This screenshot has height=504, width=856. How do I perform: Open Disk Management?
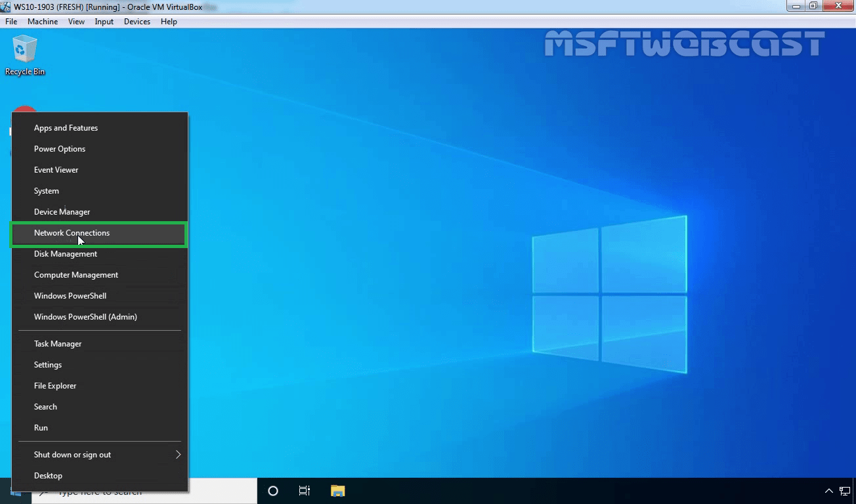click(100, 254)
